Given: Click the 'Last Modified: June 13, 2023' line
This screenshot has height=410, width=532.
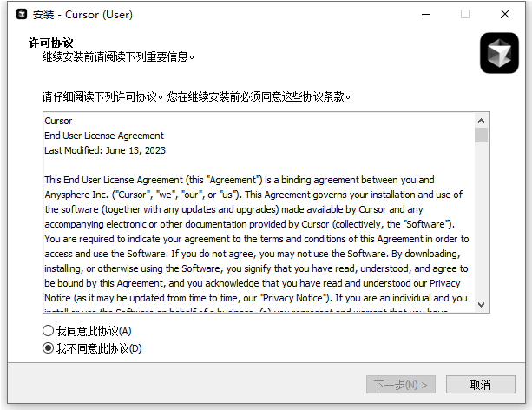Looking at the screenshot, I should (105, 150).
